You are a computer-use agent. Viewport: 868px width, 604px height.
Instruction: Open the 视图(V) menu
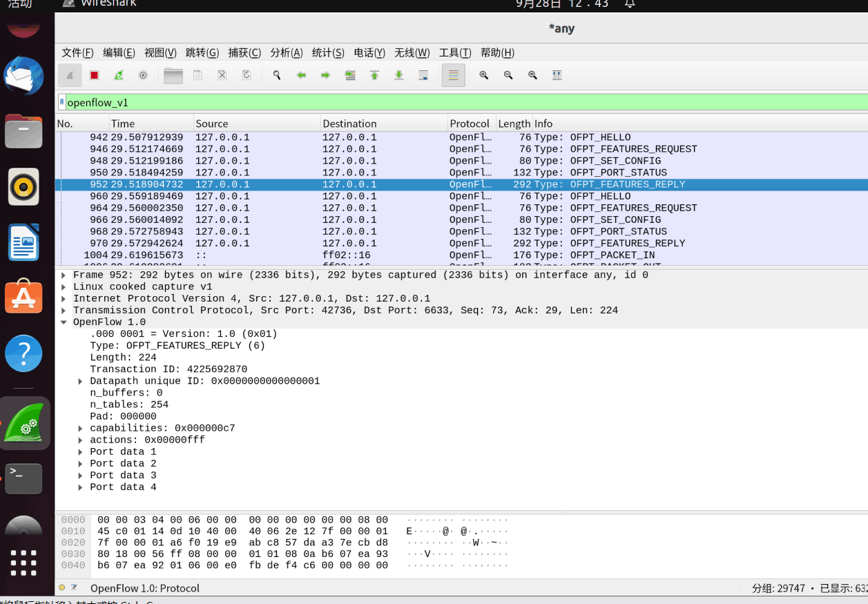(x=160, y=52)
